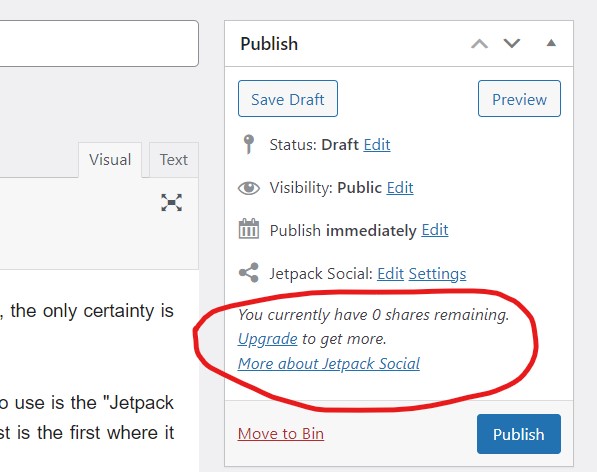The height and width of the screenshot is (472, 597).
Task: Open Jetpack Social Edit link
Action: [390, 274]
